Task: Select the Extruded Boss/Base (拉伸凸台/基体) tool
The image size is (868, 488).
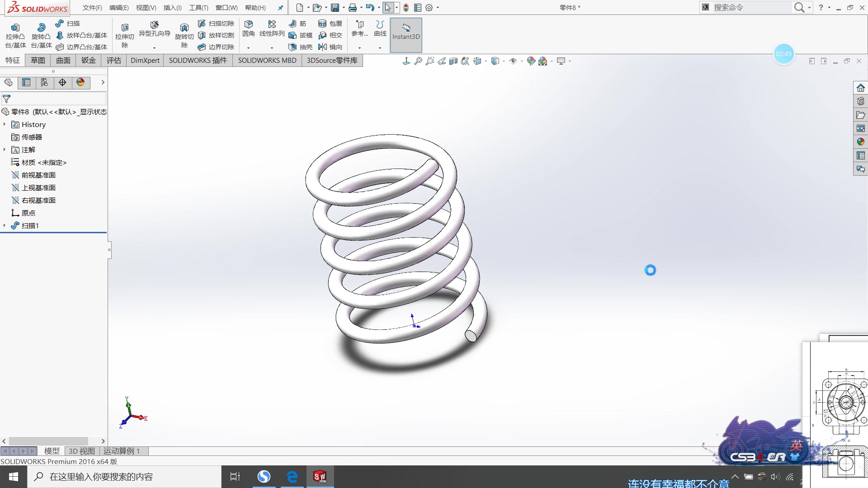Action: [15, 36]
